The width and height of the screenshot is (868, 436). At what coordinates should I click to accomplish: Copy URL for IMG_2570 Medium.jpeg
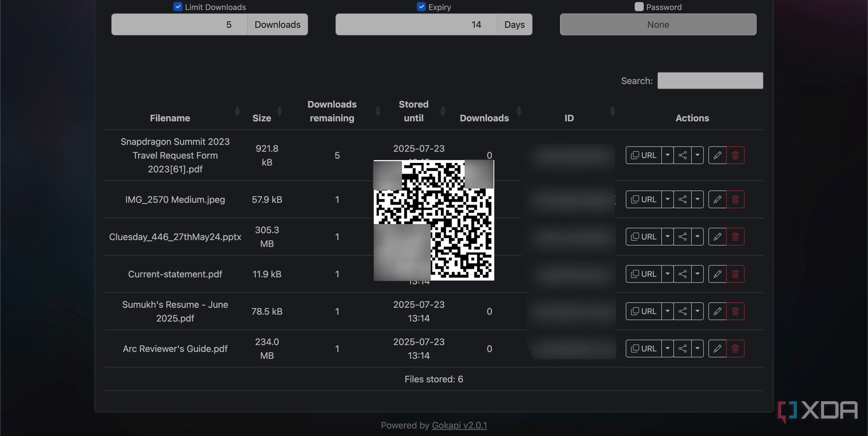coord(644,199)
